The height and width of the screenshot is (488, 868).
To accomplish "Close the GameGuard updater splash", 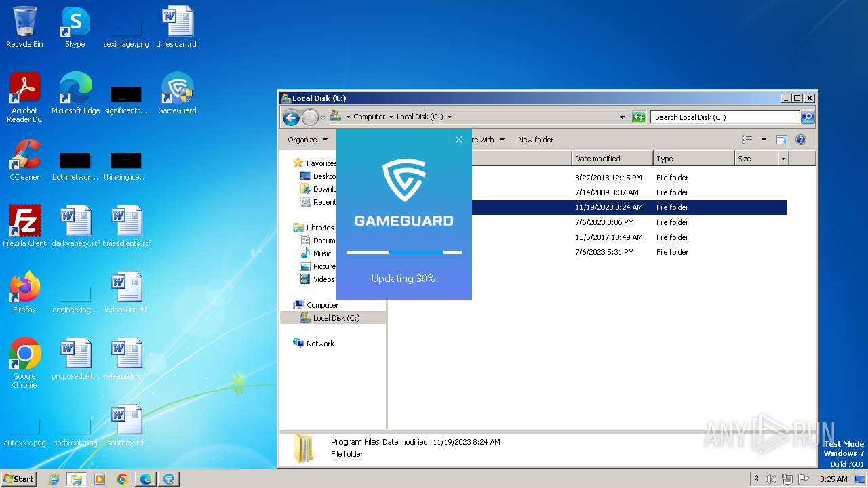I will click(459, 140).
